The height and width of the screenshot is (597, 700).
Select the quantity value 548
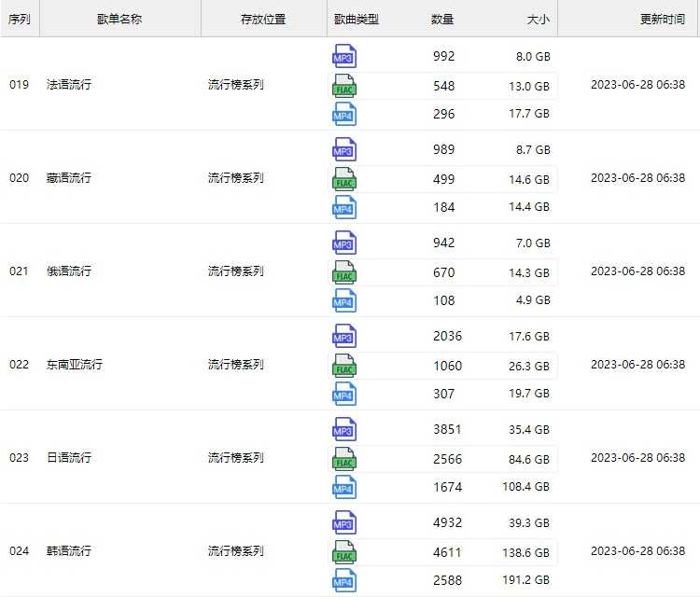point(443,86)
